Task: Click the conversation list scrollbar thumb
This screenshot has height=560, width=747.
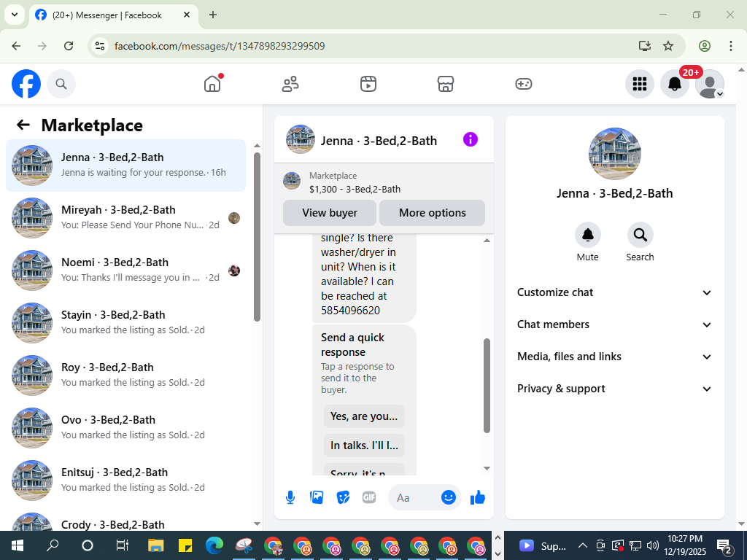Action: (258, 237)
